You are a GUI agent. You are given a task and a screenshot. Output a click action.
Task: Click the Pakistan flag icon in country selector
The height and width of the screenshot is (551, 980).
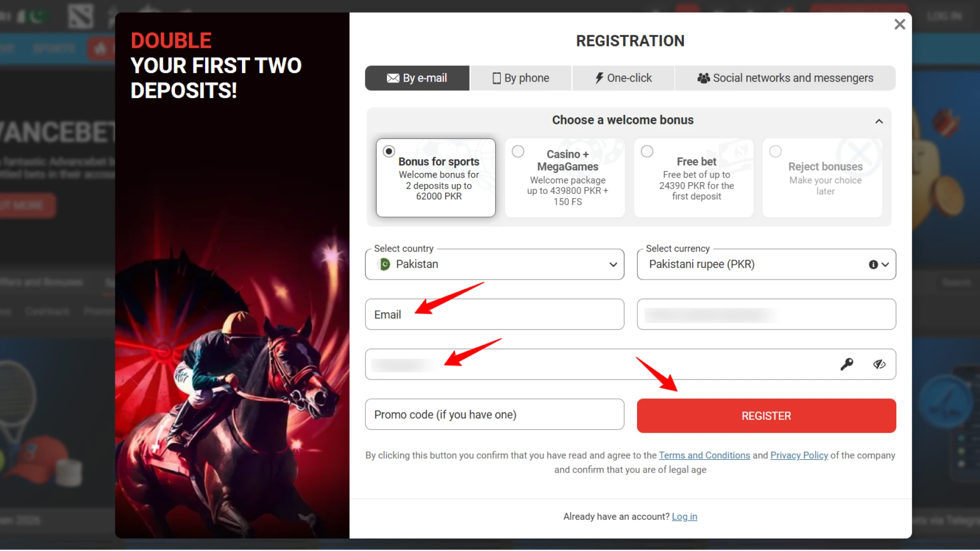pyautogui.click(x=383, y=264)
